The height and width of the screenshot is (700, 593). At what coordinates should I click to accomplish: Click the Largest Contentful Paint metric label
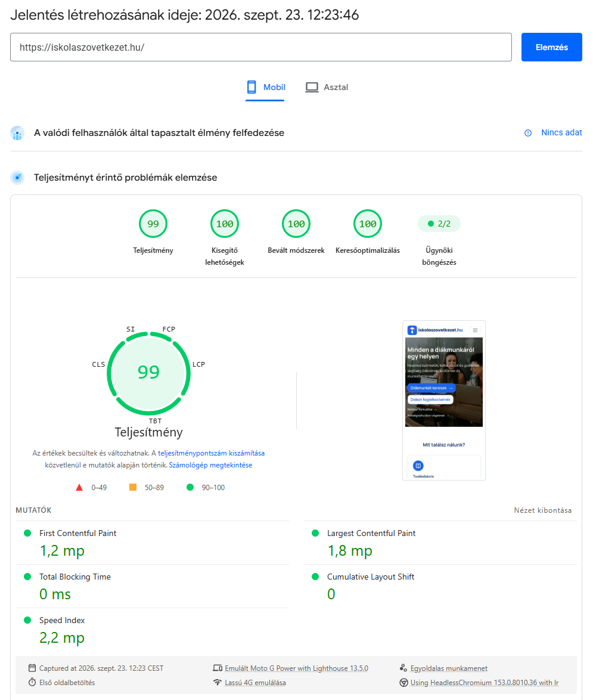371,533
